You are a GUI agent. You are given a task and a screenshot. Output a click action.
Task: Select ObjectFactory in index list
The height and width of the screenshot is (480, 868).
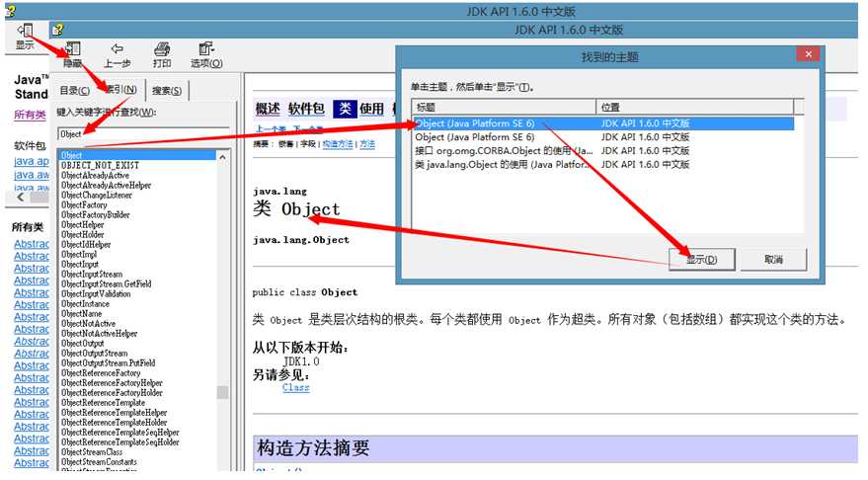tap(84, 205)
